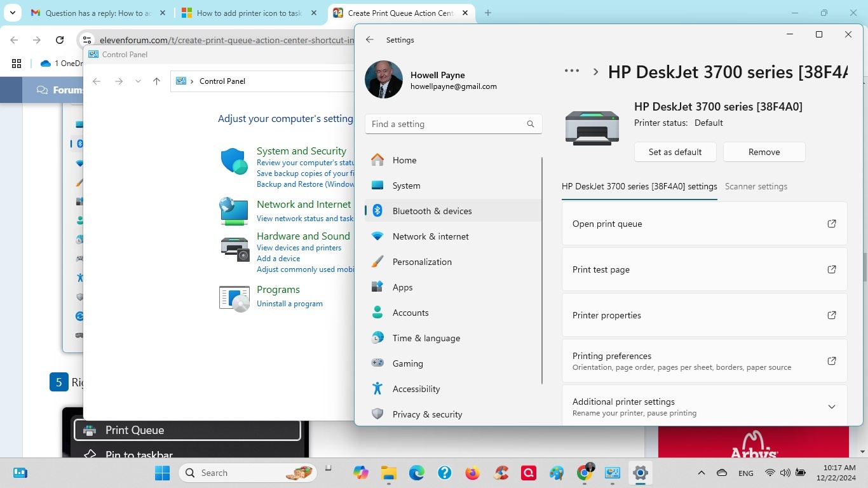
Task: Switch to How to add printer icon tab
Action: point(250,13)
